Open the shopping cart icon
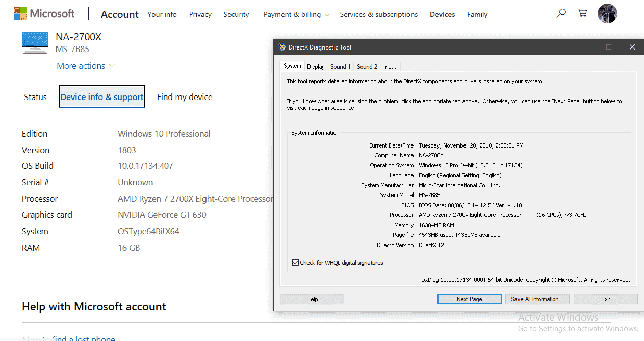 pyautogui.click(x=582, y=14)
